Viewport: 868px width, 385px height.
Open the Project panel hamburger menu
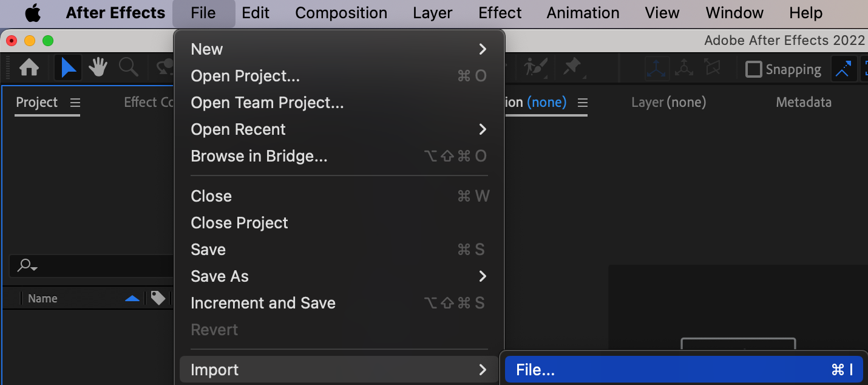[x=75, y=103]
